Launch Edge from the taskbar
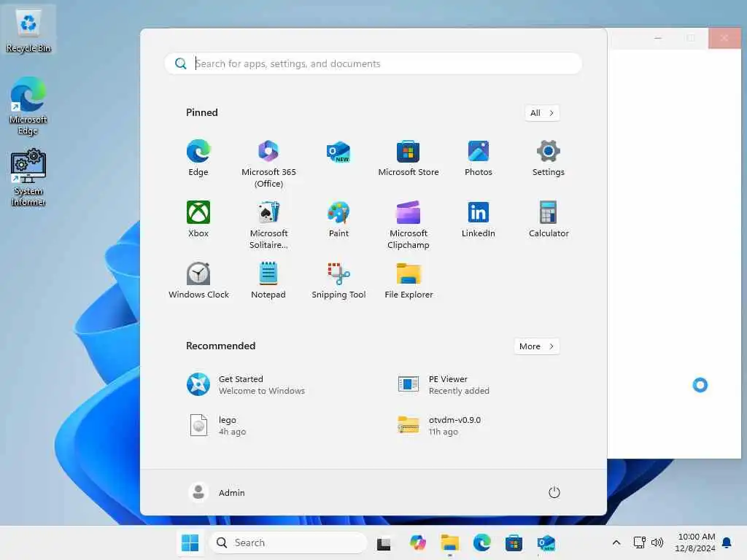This screenshot has height=560, width=747. pyautogui.click(x=482, y=542)
